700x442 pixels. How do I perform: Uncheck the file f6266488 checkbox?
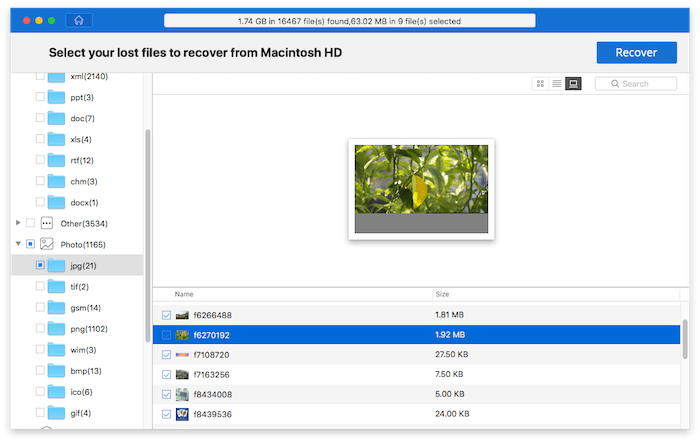pos(167,315)
